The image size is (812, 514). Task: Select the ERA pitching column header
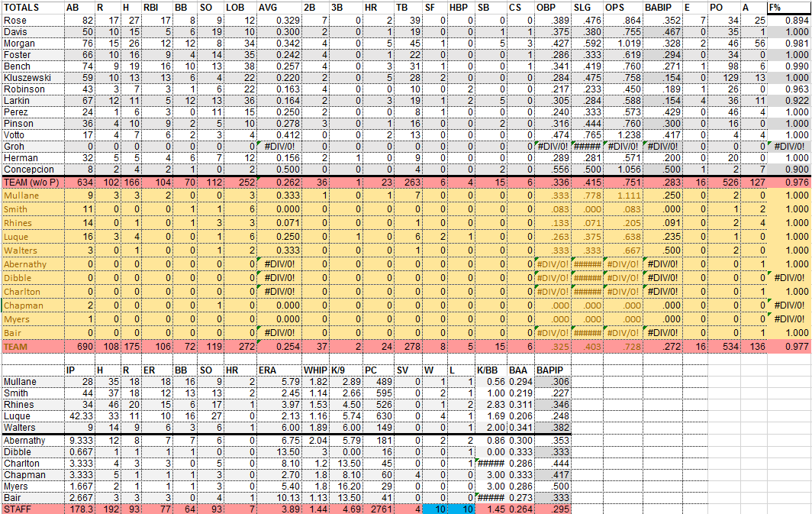tap(279, 370)
